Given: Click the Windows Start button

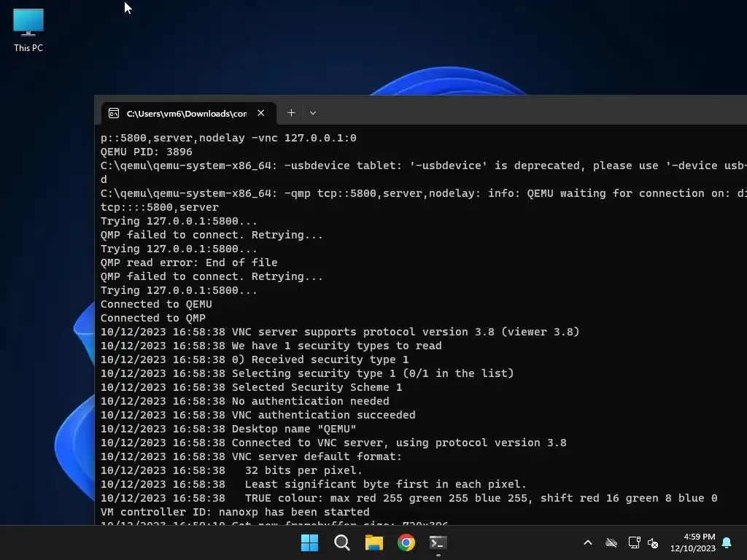Looking at the screenshot, I should (309, 542).
